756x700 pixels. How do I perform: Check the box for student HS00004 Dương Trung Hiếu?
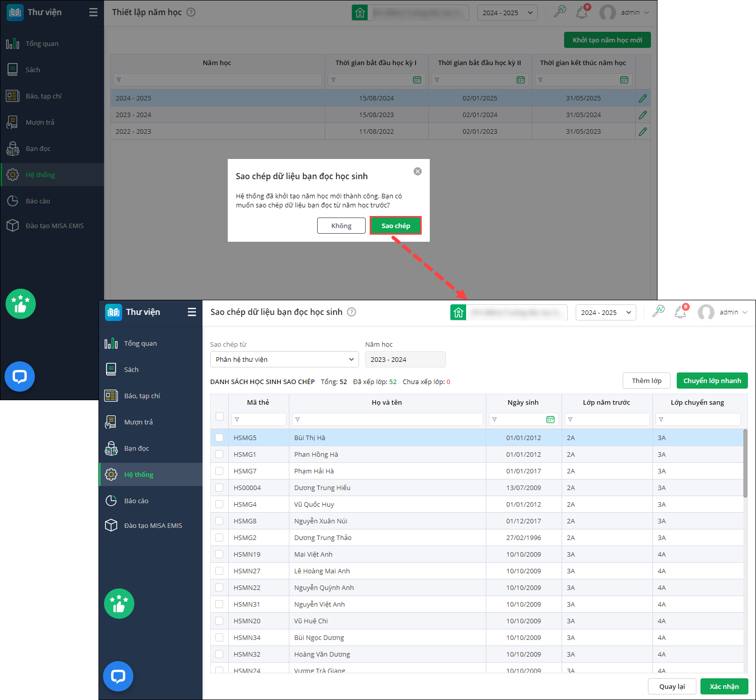[x=219, y=488]
